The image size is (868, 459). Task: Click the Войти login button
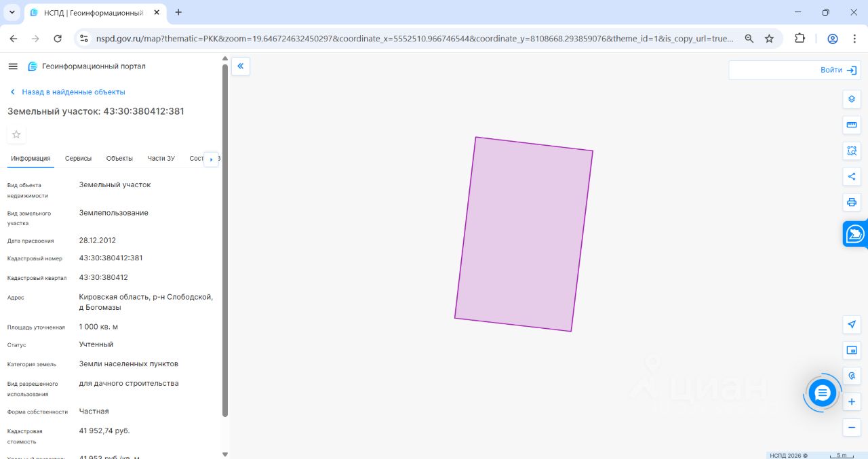(x=839, y=70)
